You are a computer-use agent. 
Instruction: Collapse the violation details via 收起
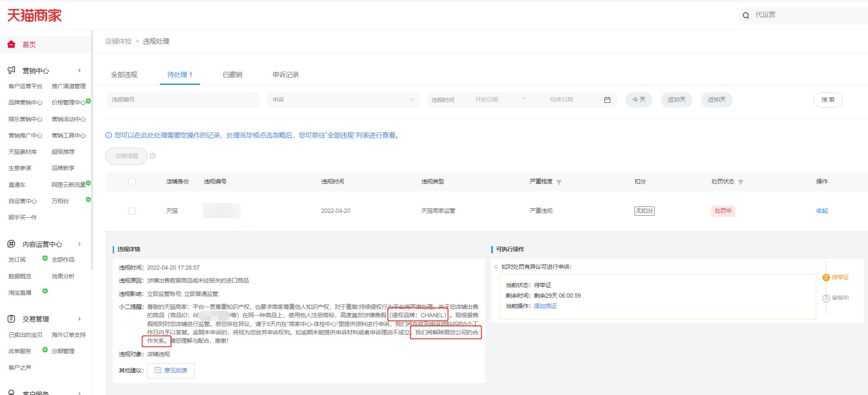[822, 211]
